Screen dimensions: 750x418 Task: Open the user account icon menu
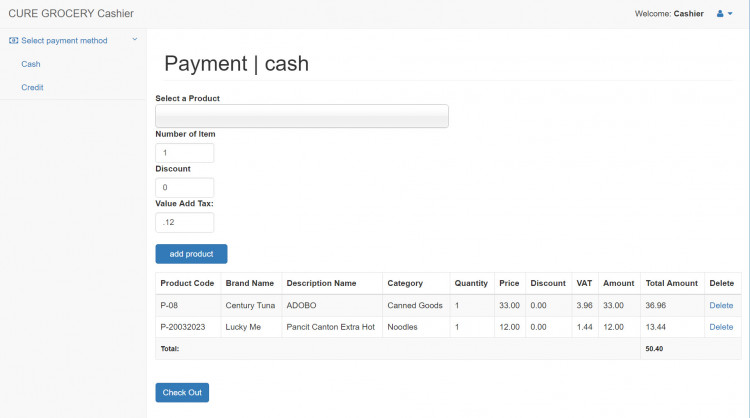(x=720, y=13)
